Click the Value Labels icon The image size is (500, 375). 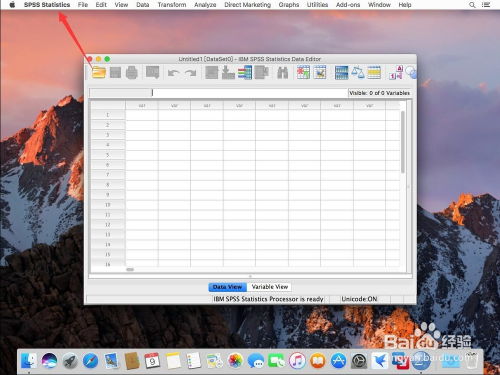click(396, 72)
